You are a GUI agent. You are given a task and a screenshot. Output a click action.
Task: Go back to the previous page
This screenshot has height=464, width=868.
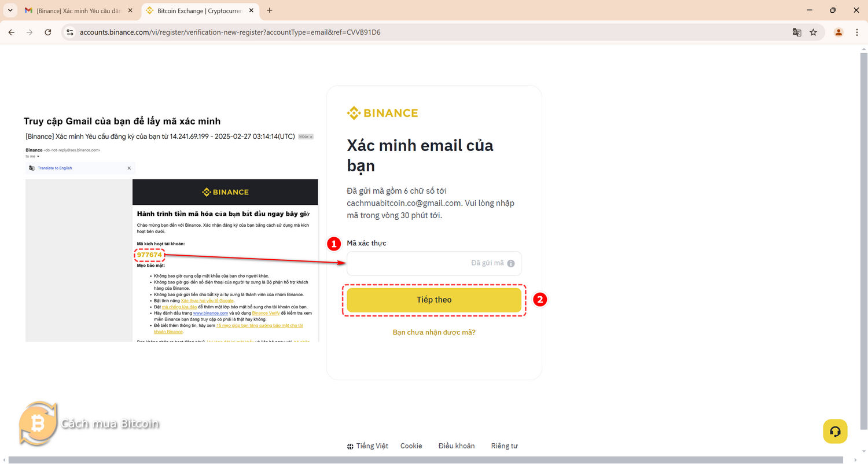[x=11, y=32]
